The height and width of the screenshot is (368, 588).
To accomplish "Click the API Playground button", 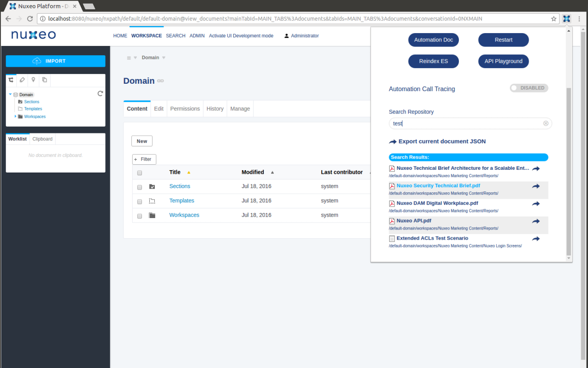I will [x=503, y=61].
